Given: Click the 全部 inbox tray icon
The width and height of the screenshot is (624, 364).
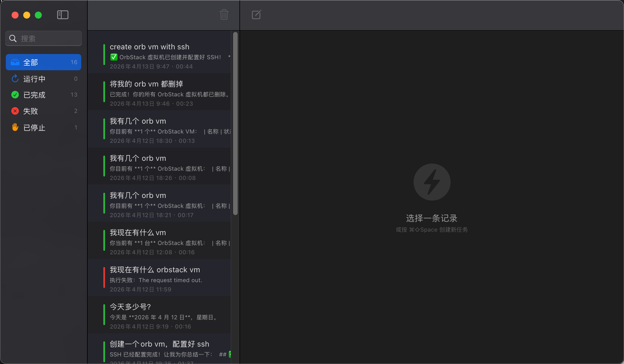Looking at the screenshot, I should (15, 62).
